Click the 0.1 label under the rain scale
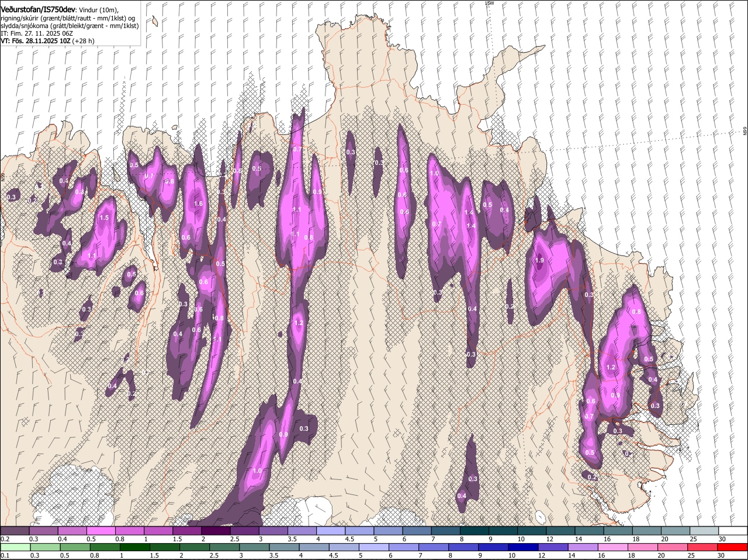748x560 pixels. click(x=5, y=555)
